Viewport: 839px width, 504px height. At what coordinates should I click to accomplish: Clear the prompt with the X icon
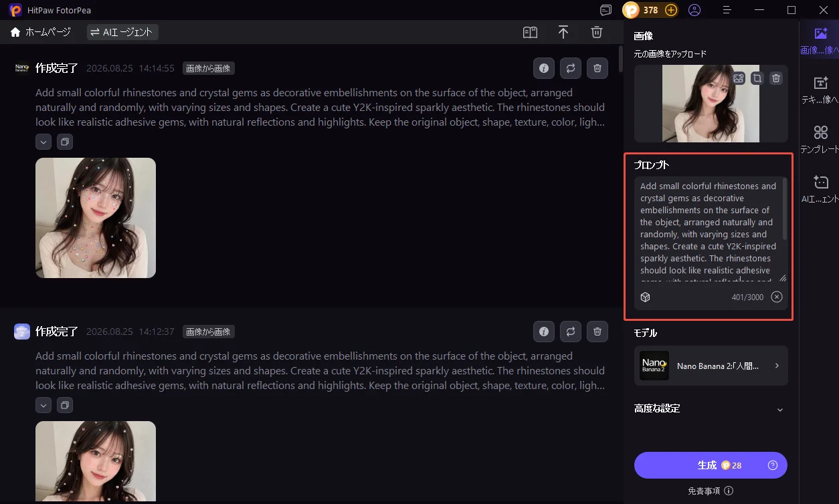coord(776,297)
